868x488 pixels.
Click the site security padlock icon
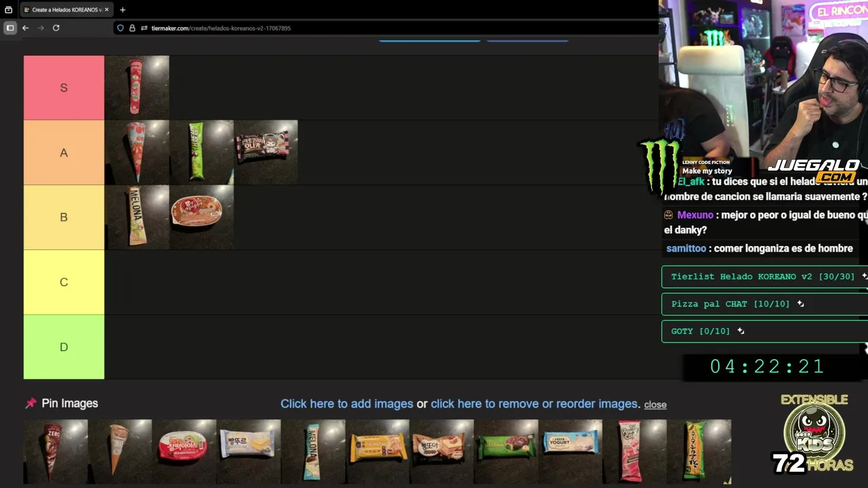[132, 28]
